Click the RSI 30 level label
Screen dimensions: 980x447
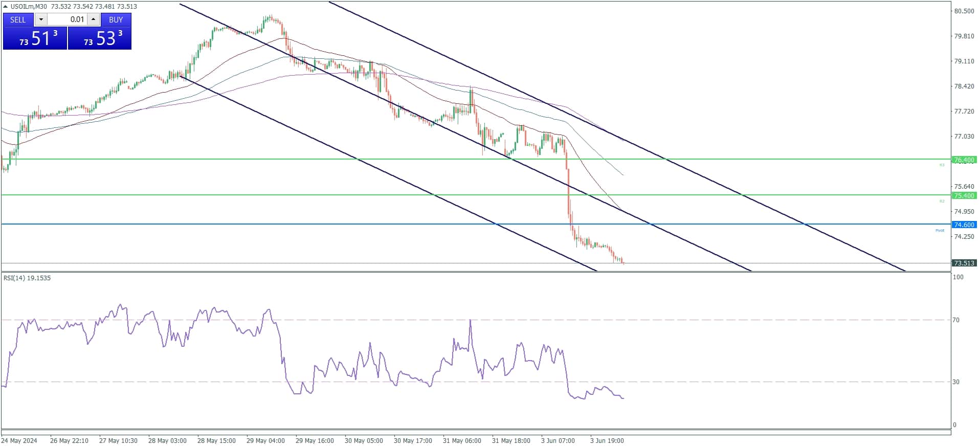tap(955, 382)
